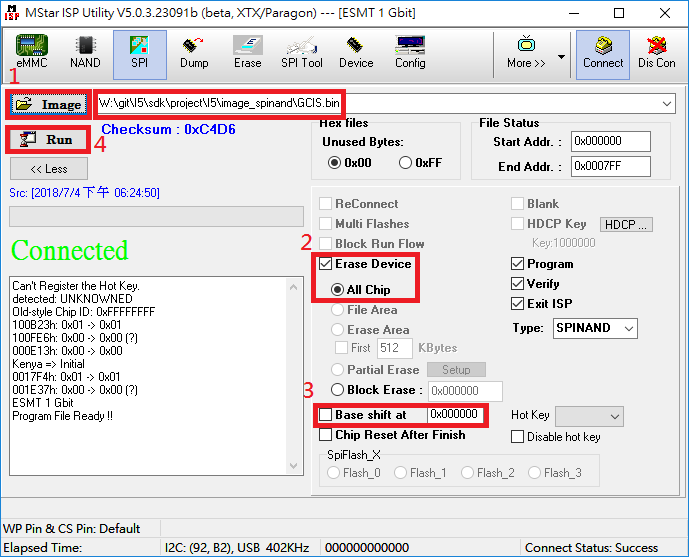Image resolution: width=689 pixels, height=557 pixels.
Task: Select the Block Erase radio button
Action: click(x=337, y=391)
